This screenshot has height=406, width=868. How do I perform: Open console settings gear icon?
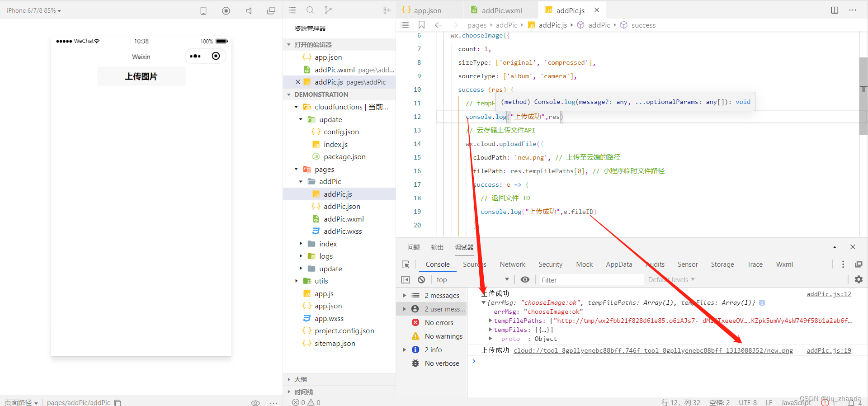click(x=859, y=280)
